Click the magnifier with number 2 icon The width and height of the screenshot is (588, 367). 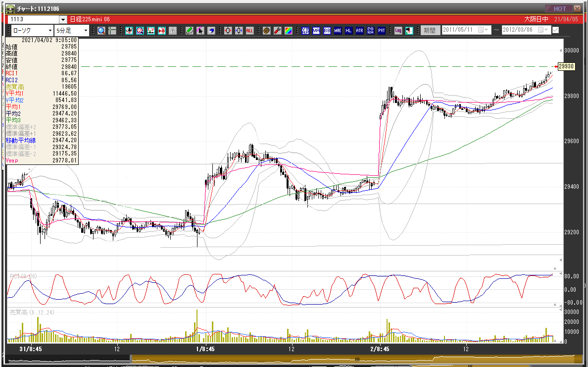pos(140,31)
